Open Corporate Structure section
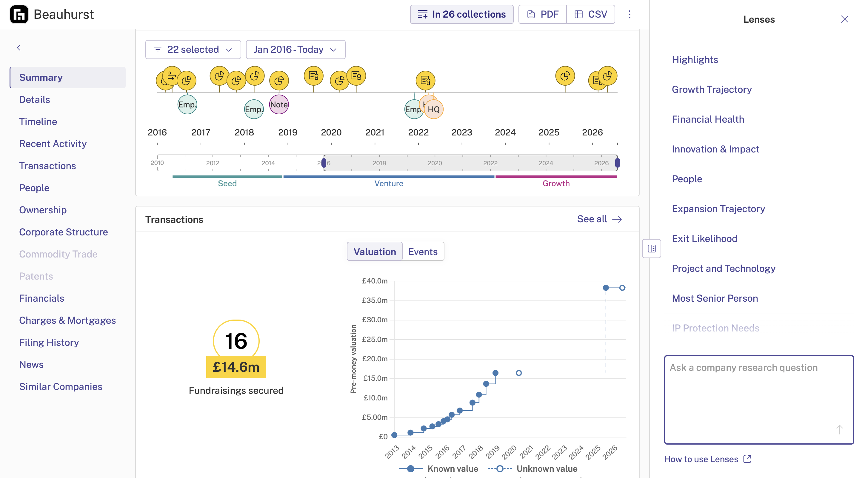Screen dimensions: 868x478 point(63,232)
